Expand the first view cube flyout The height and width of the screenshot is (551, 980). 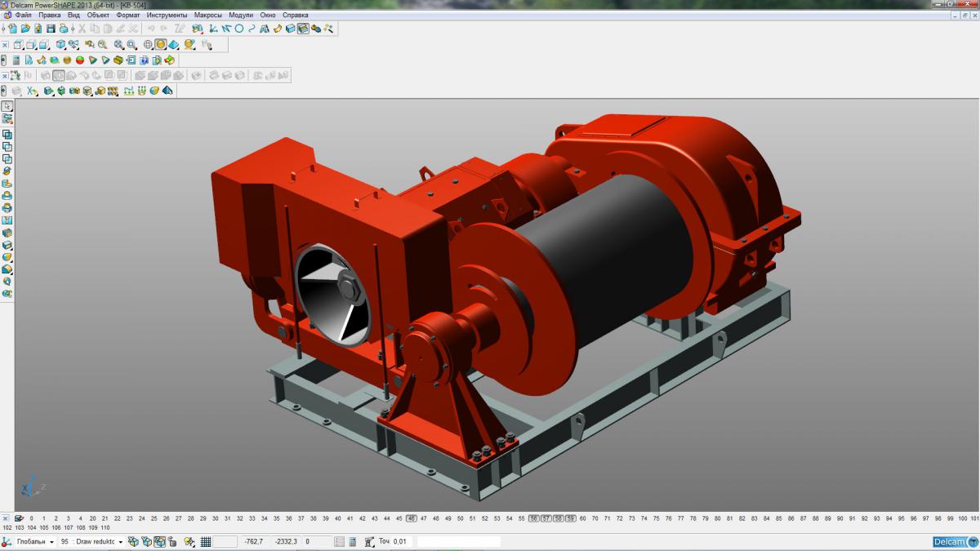point(23,49)
